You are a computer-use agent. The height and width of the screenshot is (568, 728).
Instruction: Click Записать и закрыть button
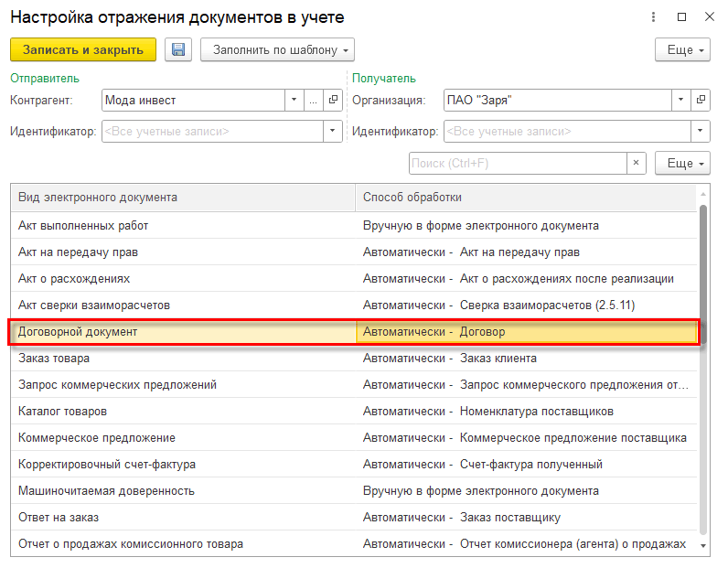83,49
